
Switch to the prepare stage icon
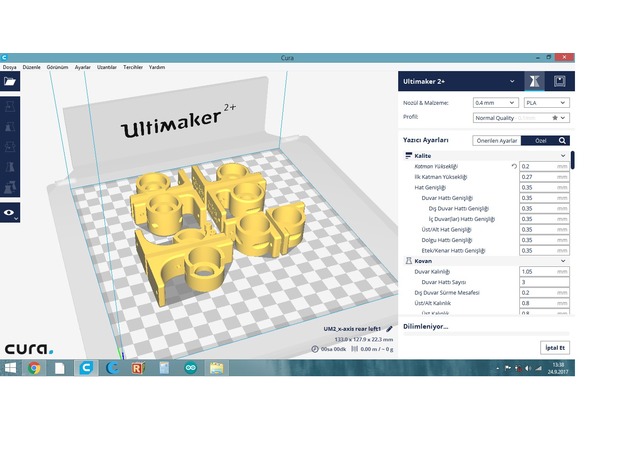click(534, 81)
